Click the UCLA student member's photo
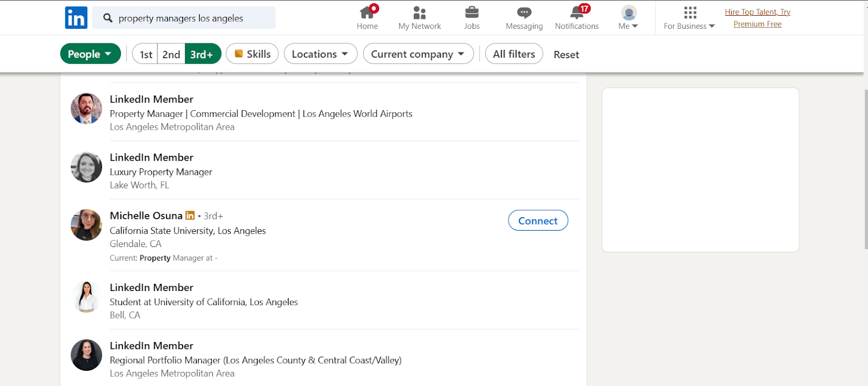The image size is (868, 386). tap(86, 297)
